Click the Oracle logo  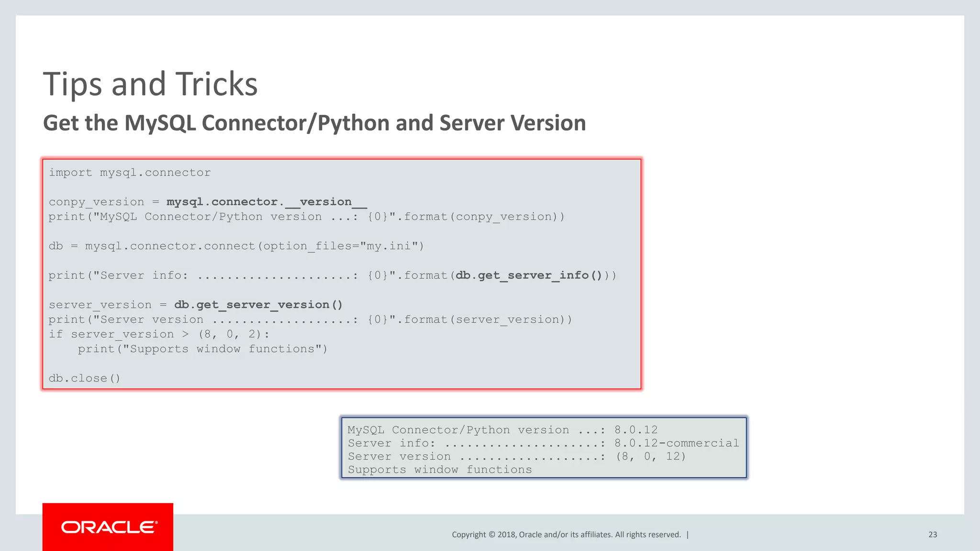click(108, 527)
